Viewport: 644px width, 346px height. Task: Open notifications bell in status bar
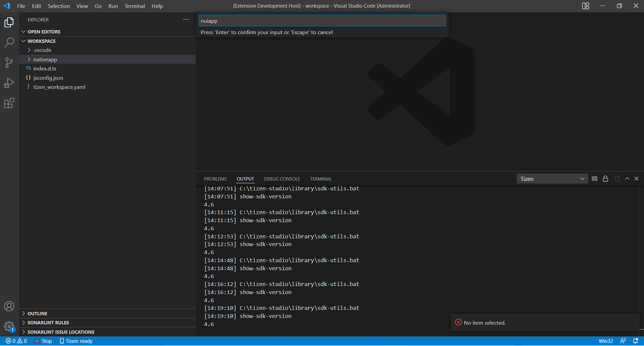[635, 341]
